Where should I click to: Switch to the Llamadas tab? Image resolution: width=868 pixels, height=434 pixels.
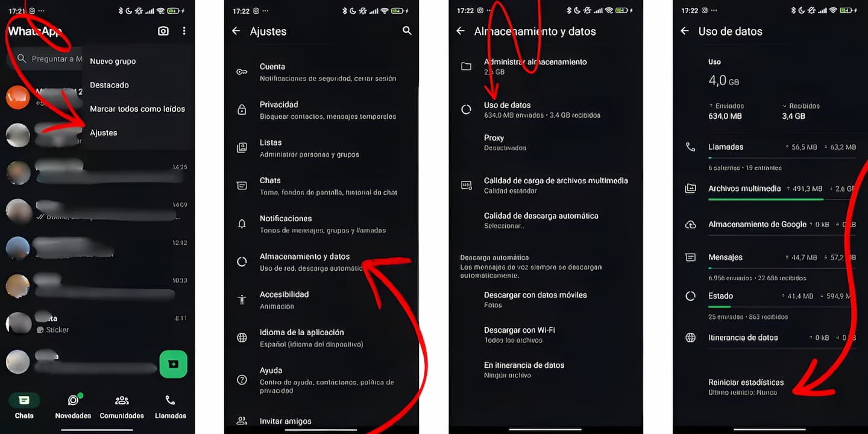pyautogui.click(x=171, y=407)
